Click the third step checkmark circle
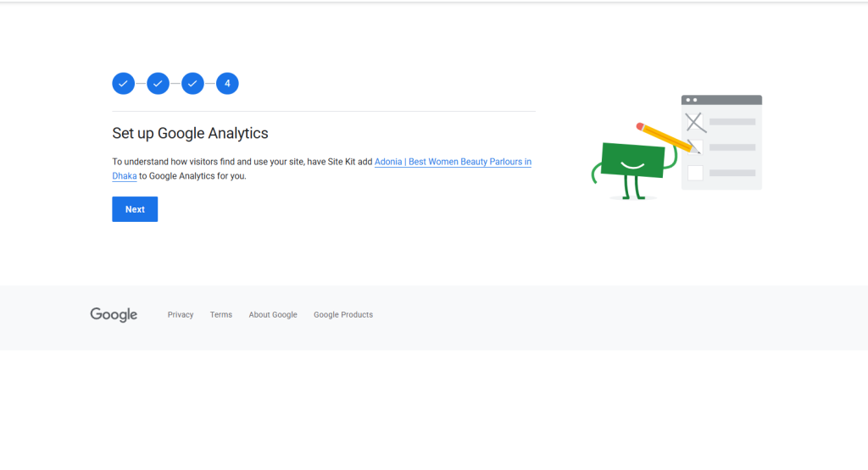The image size is (868, 470). [x=192, y=83]
